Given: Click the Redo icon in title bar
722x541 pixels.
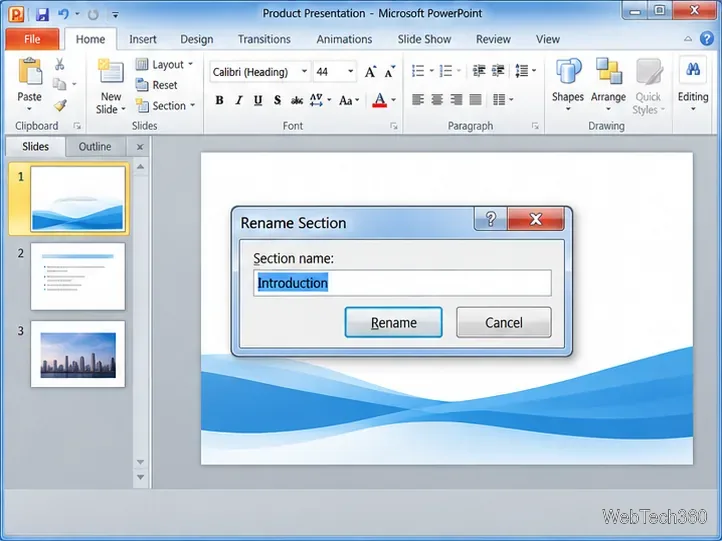Looking at the screenshot, I should 93,15.
